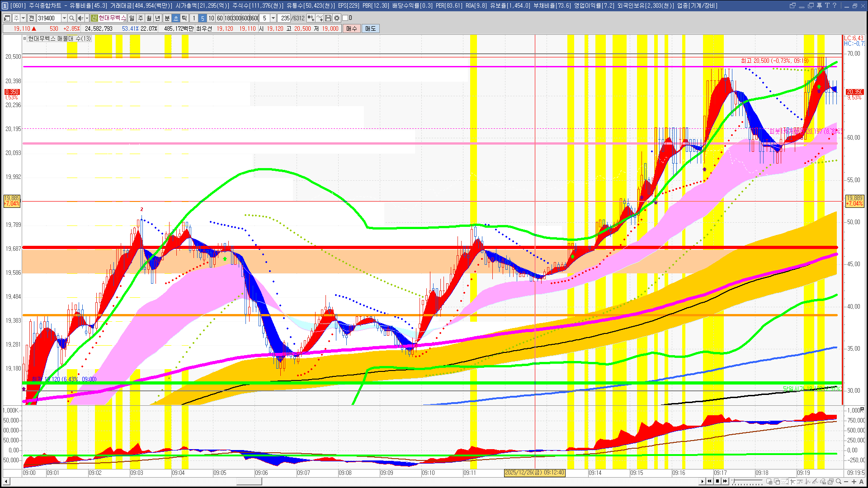Click the play button in replay controls
The image size is (868, 488).
702,481
